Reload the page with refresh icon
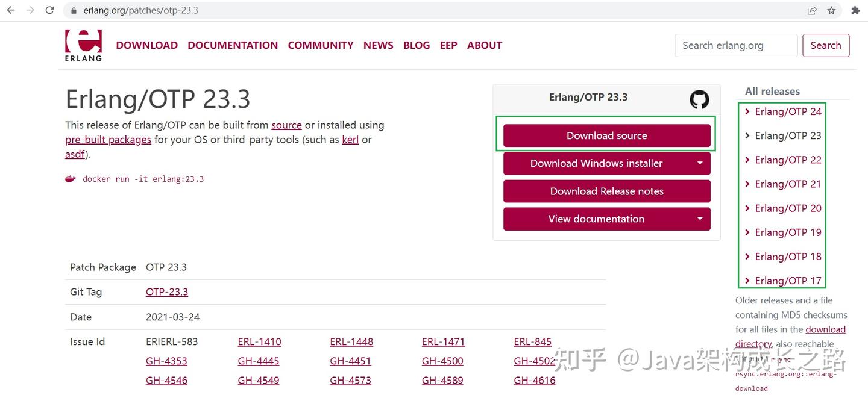This screenshot has height=395, width=868. 50,10
